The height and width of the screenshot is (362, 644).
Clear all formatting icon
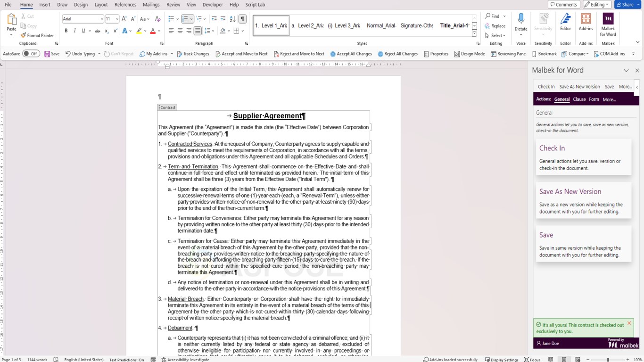click(158, 19)
